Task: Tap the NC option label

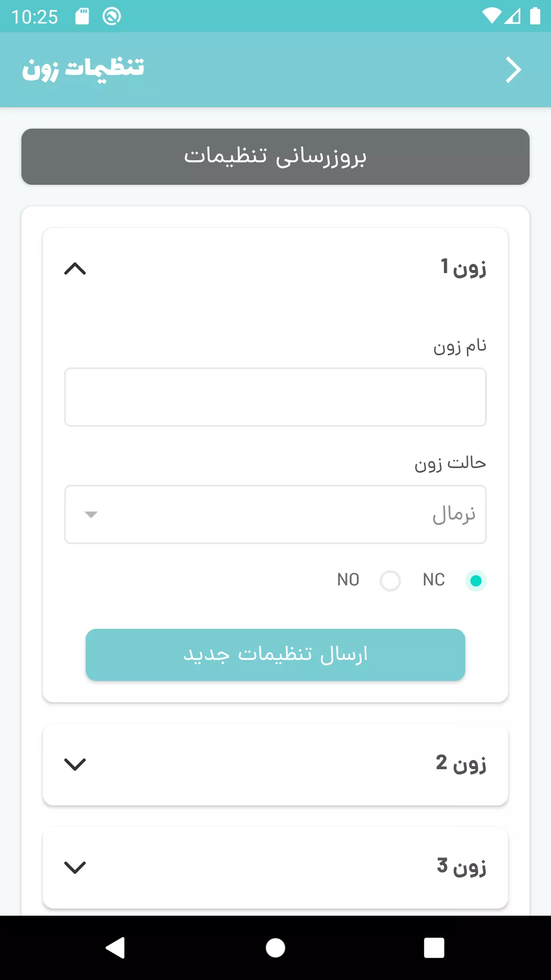Action: pos(434,580)
